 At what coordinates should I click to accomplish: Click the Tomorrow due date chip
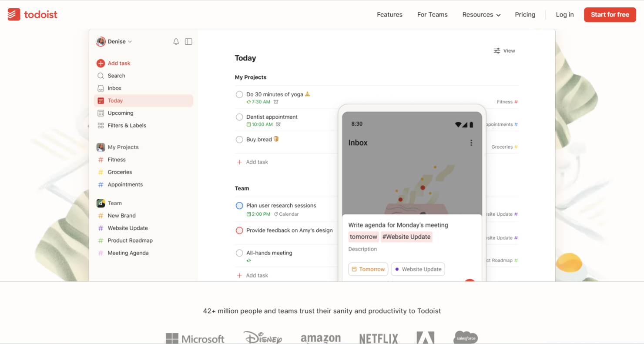point(368,269)
